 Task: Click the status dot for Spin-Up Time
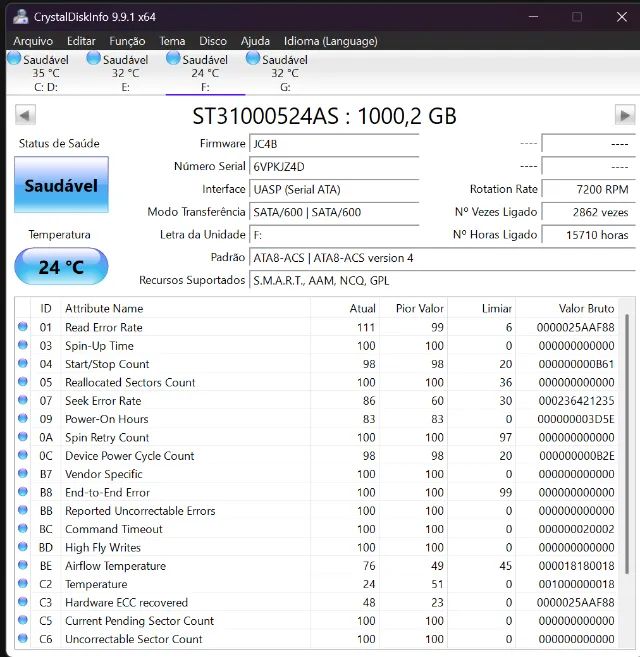click(23, 345)
